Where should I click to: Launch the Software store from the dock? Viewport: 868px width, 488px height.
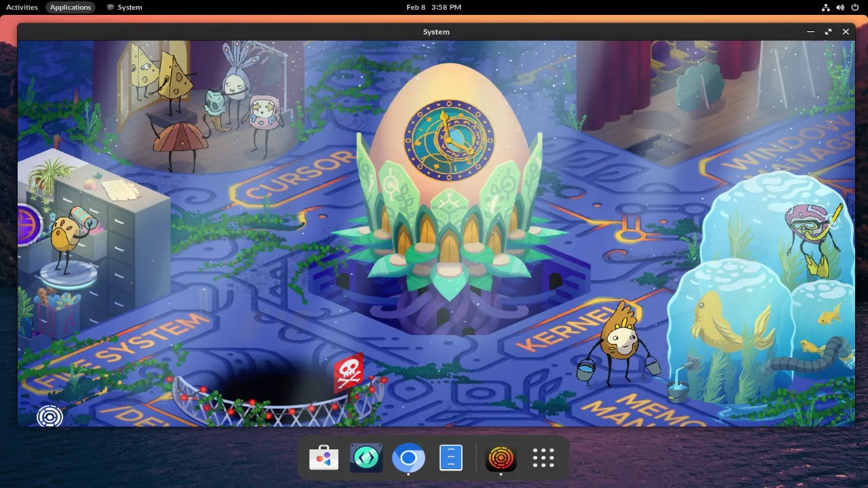click(323, 457)
